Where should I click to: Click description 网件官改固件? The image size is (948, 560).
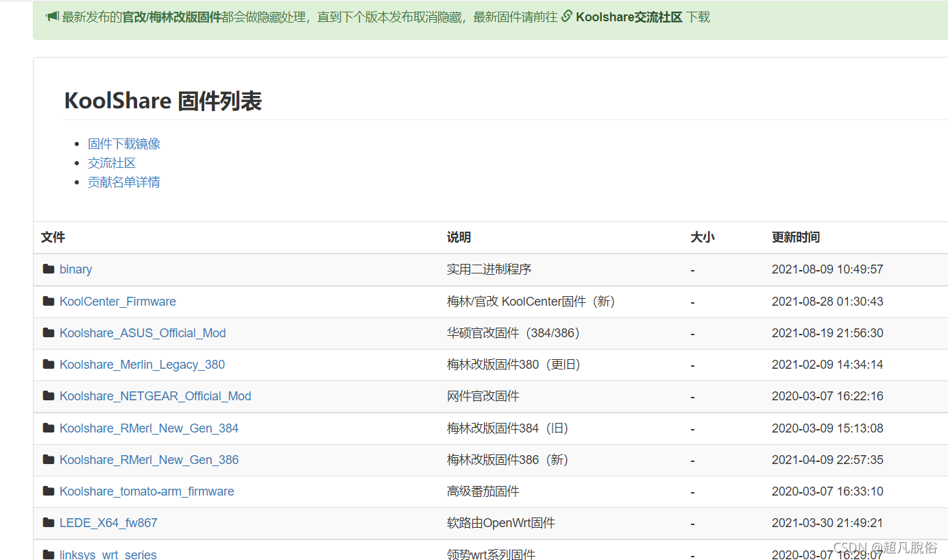(x=483, y=396)
